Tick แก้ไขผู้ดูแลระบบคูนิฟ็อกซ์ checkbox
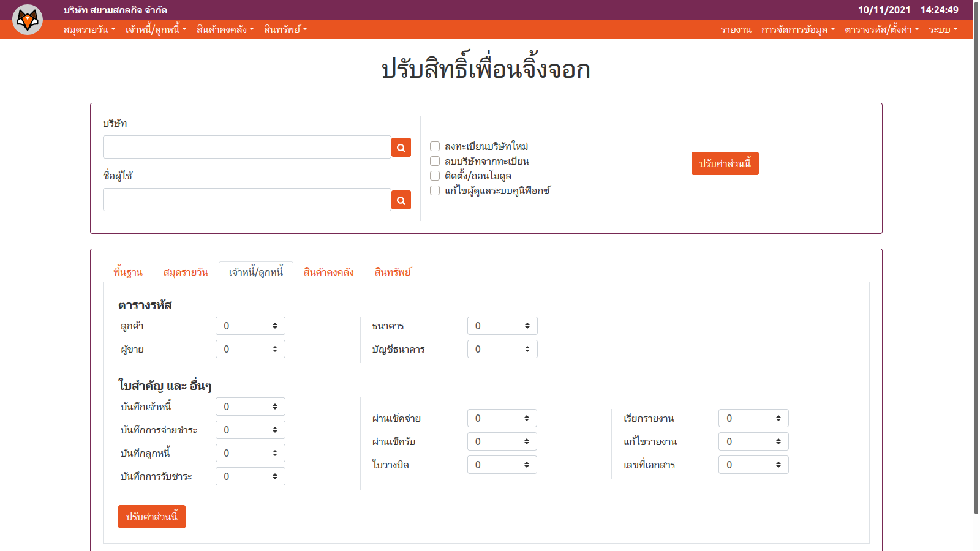 click(x=435, y=190)
